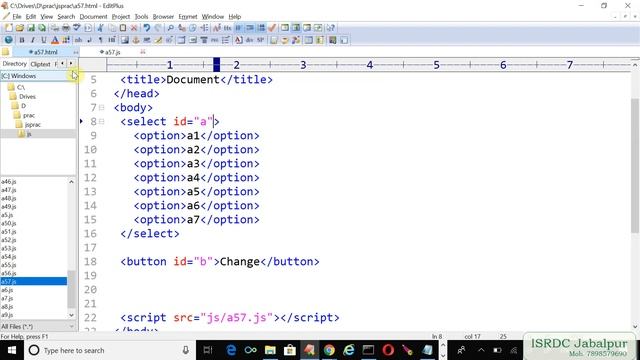Click the red check mark toolbar icon

pyautogui.click(x=272, y=28)
